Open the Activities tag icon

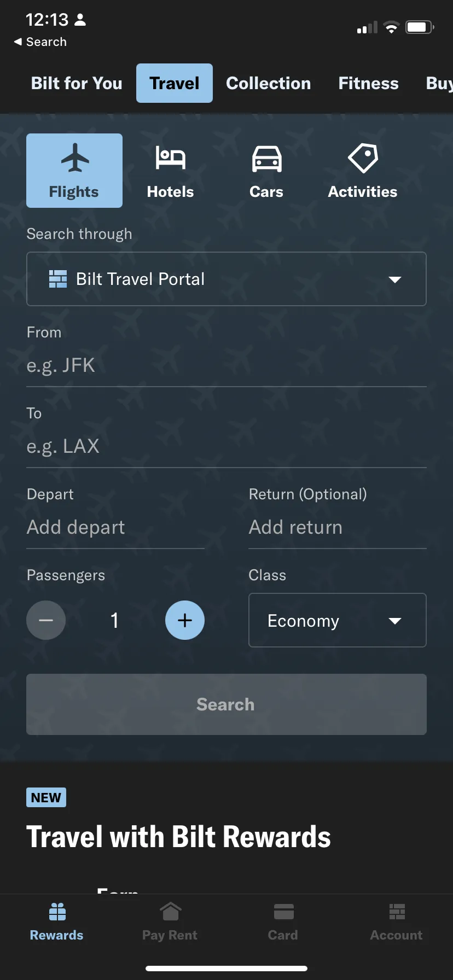click(x=363, y=158)
